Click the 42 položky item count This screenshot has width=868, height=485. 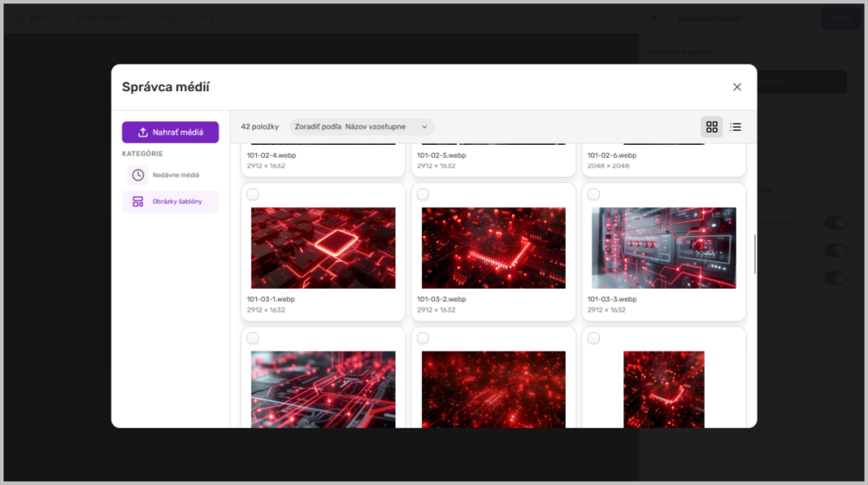tap(260, 127)
